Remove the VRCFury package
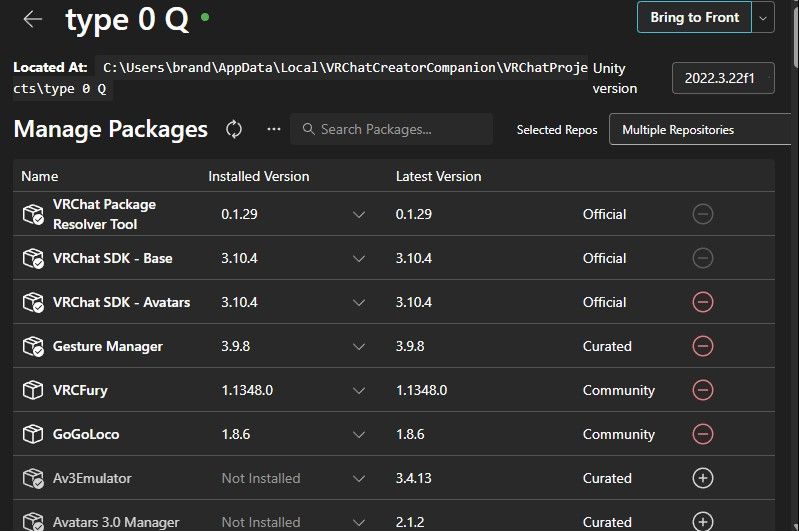Image resolution: width=799 pixels, height=531 pixels. pos(703,390)
